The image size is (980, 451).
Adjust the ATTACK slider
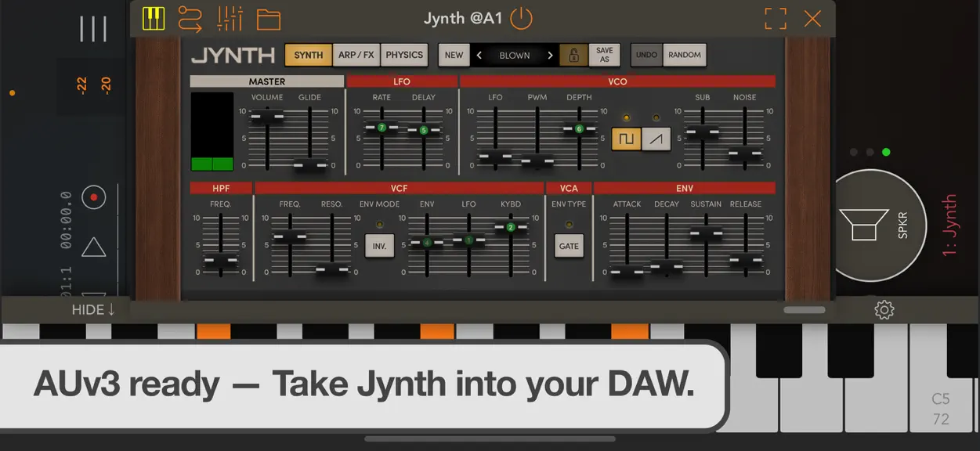[x=627, y=272]
